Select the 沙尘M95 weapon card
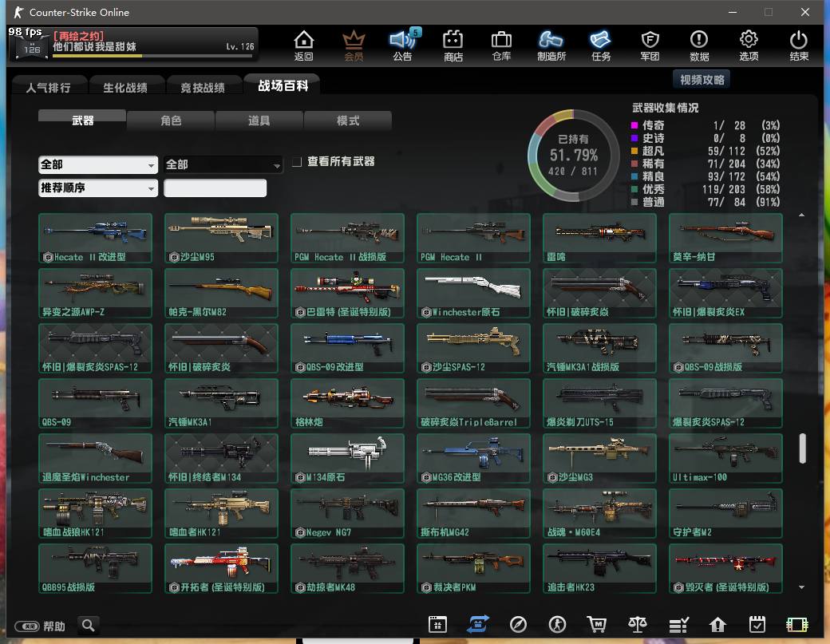The image size is (830, 644). coord(221,238)
